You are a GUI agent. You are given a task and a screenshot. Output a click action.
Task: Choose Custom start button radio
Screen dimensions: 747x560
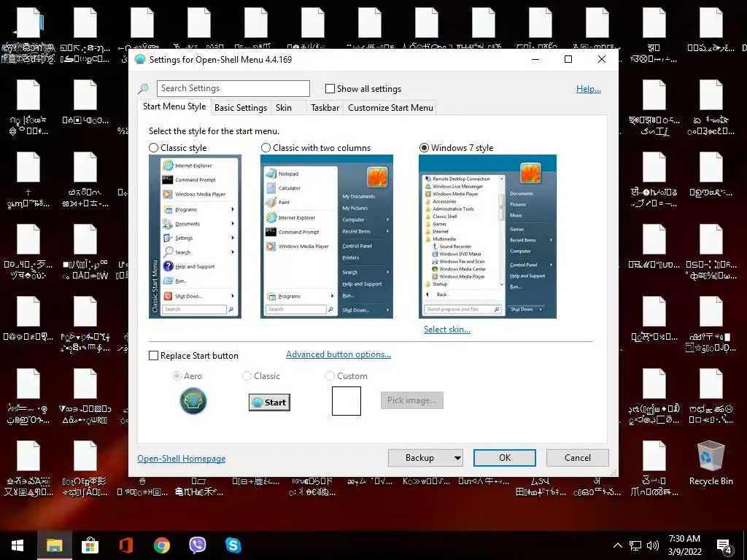coord(330,376)
